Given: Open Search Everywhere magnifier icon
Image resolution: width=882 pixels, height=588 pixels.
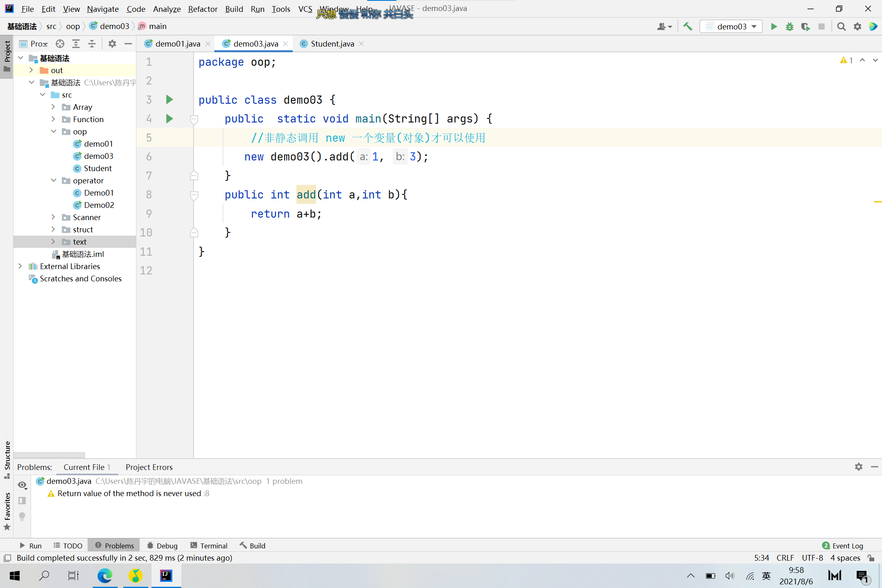Looking at the screenshot, I should click(841, 27).
